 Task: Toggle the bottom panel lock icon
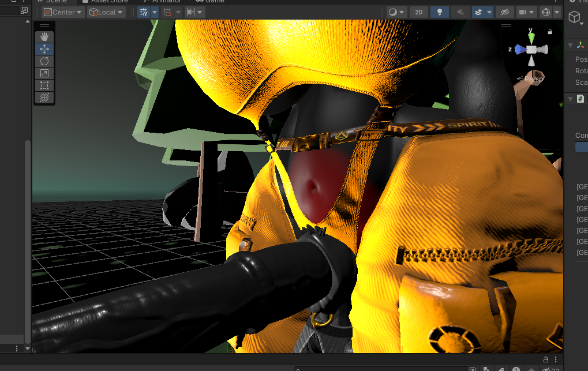click(x=546, y=359)
